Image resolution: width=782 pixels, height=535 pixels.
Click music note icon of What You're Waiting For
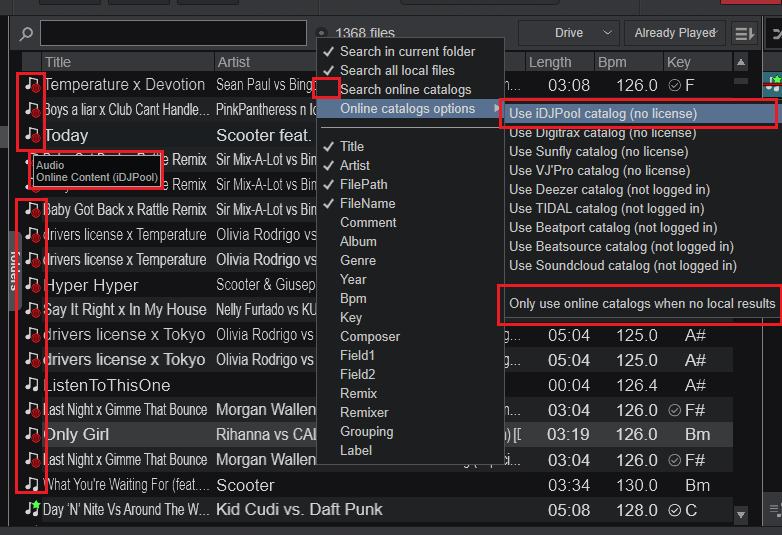[32, 484]
